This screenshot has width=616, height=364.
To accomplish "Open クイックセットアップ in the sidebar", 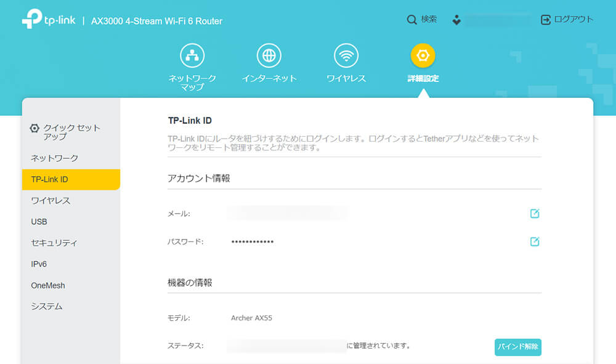I will (x=71, y=132).
